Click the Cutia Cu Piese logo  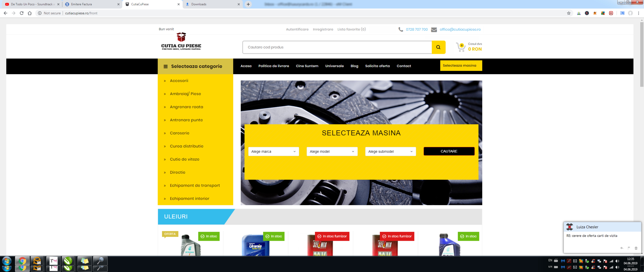pyautogui.click(x=181, y=41)
